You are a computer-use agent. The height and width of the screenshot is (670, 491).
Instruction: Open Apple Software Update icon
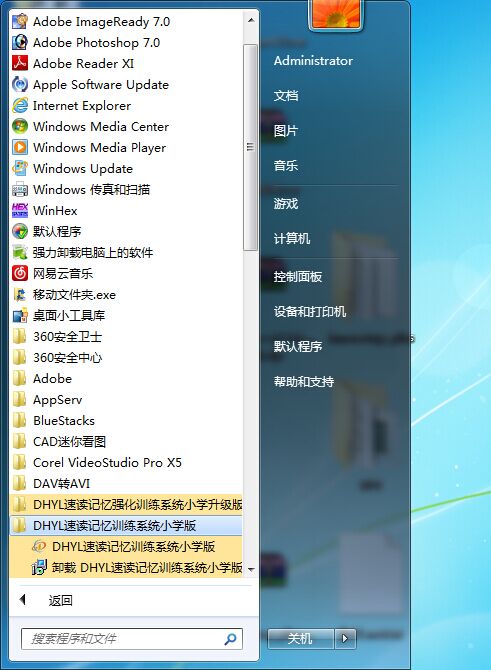point(20,84)
